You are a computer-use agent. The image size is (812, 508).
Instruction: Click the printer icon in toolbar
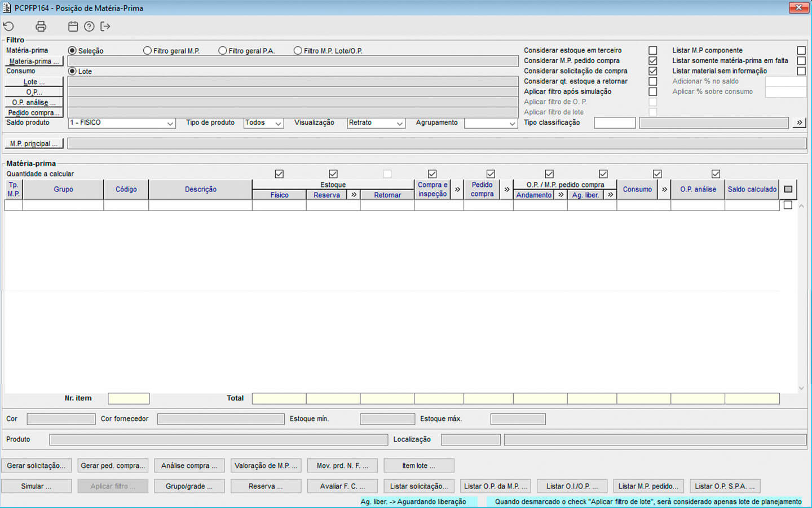[41, 27]
